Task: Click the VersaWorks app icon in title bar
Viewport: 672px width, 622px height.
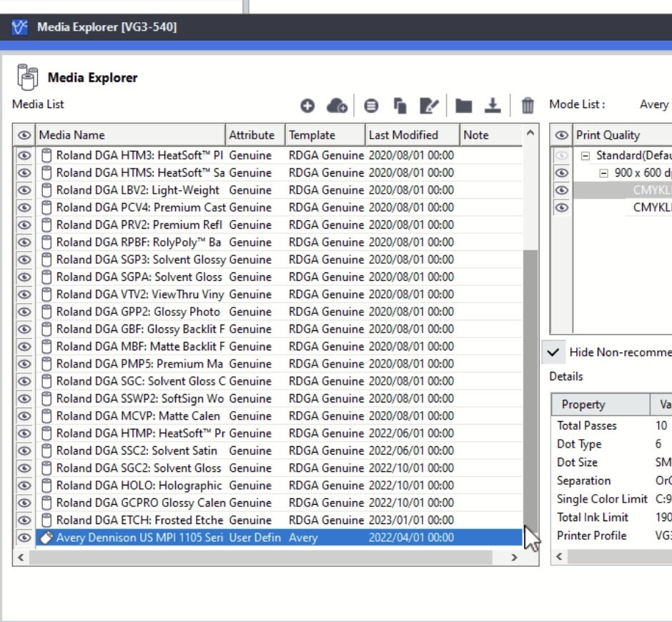Action: [19, 27]
